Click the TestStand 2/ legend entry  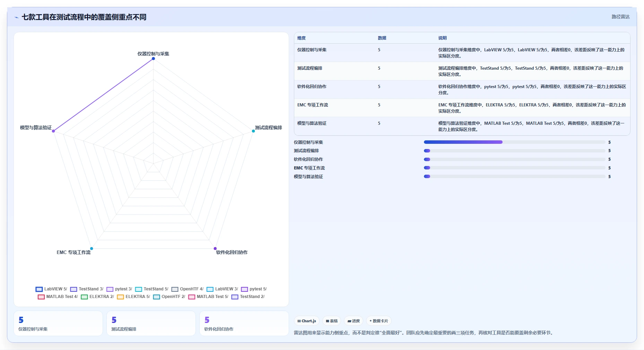pos(248,297)
